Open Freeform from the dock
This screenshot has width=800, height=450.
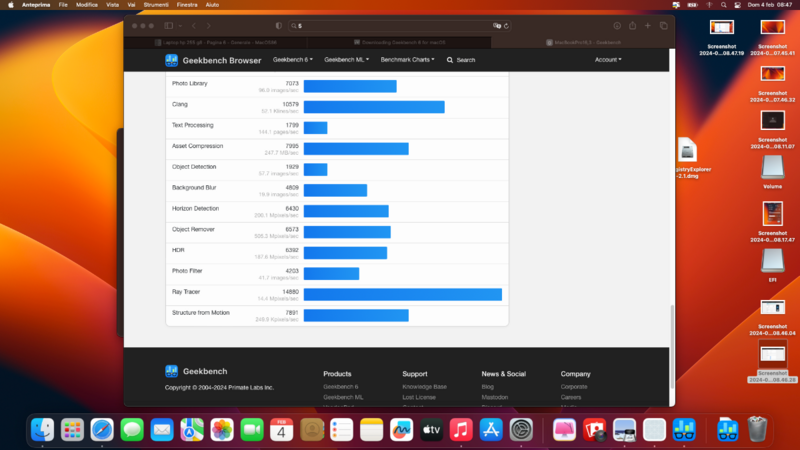click(402, 430)
